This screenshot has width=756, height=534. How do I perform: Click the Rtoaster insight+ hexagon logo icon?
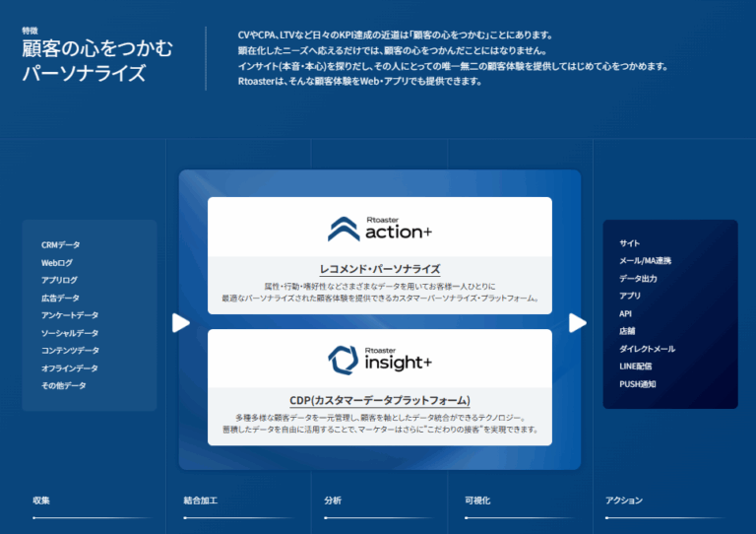pos(344,360)
